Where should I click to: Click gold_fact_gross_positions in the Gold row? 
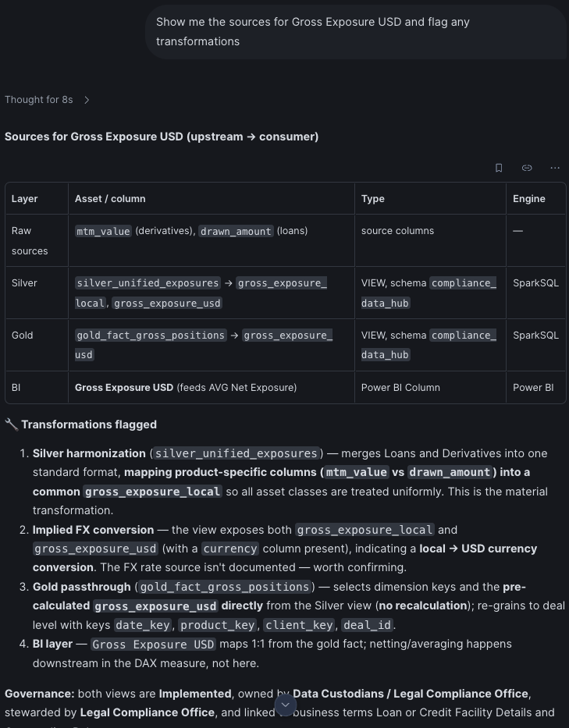[151, 336]
